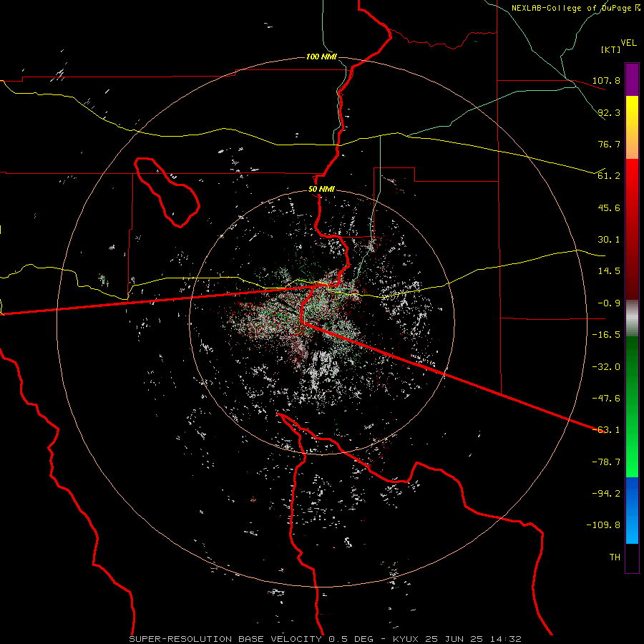Screen dimensions: 644x644
Task: Click the blue segment of the color bar
Action: click(632, 510)
